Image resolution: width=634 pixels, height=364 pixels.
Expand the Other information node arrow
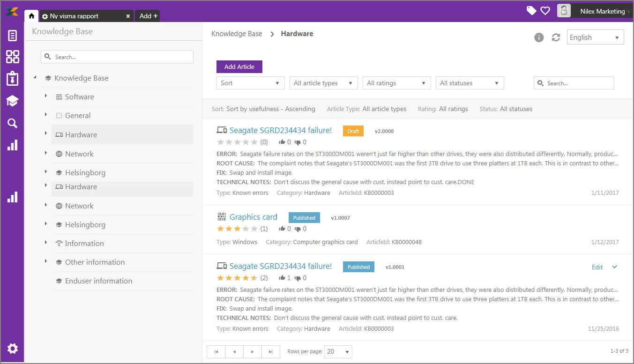46,261
